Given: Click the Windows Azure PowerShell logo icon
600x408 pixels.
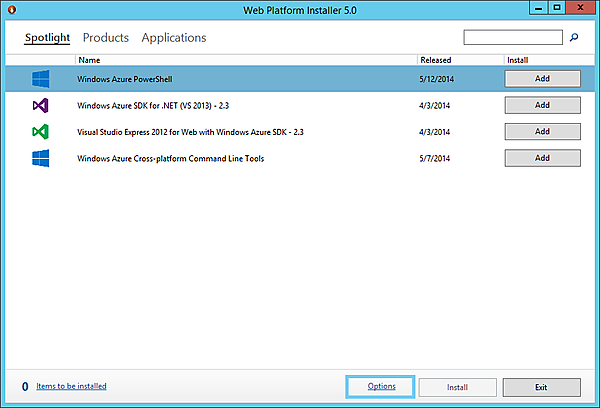Looking at the screenshot, I should click(x=41, y=78).
